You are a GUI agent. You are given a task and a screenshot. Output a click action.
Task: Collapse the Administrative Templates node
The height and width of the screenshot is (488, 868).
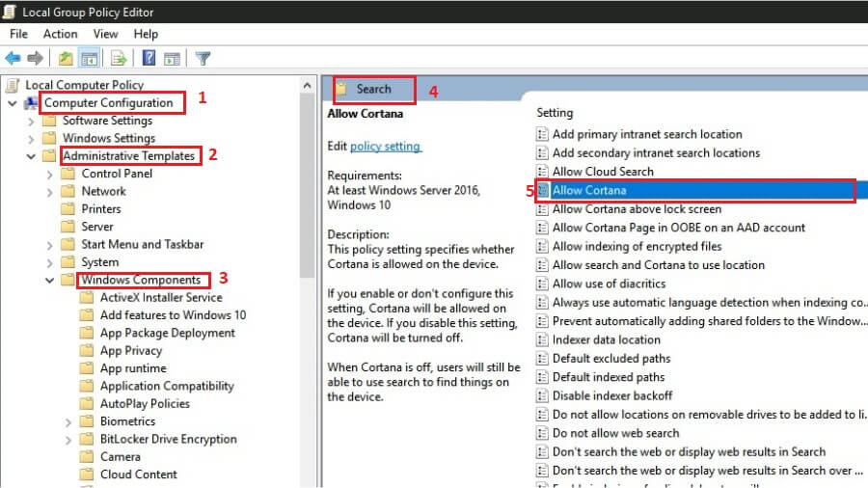pos(31,156)
